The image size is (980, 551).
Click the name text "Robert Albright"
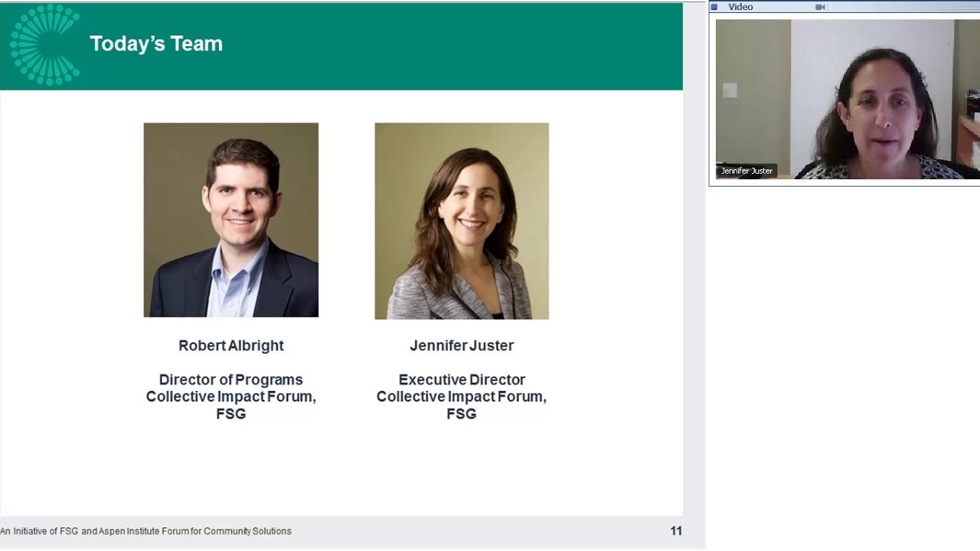231,345
